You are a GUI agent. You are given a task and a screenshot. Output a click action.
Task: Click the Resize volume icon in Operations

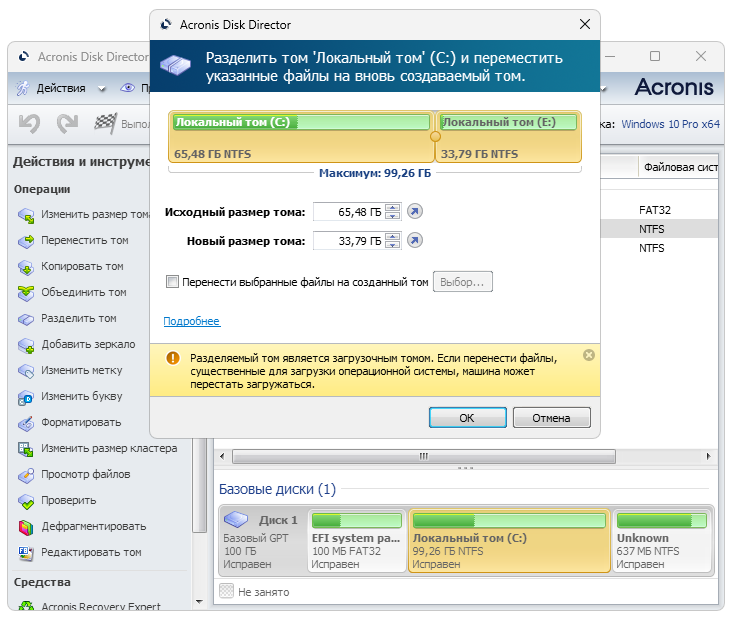26,215
